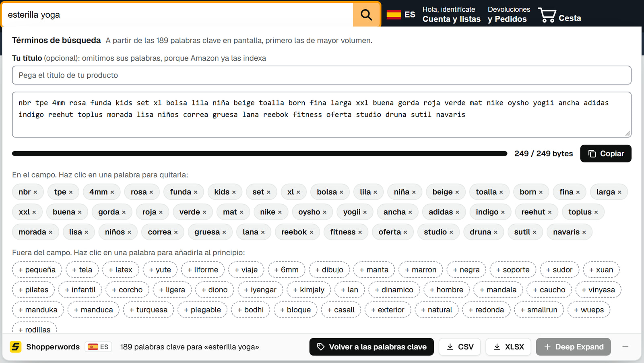Open 'Cuenta y listas' account menu

451,14
